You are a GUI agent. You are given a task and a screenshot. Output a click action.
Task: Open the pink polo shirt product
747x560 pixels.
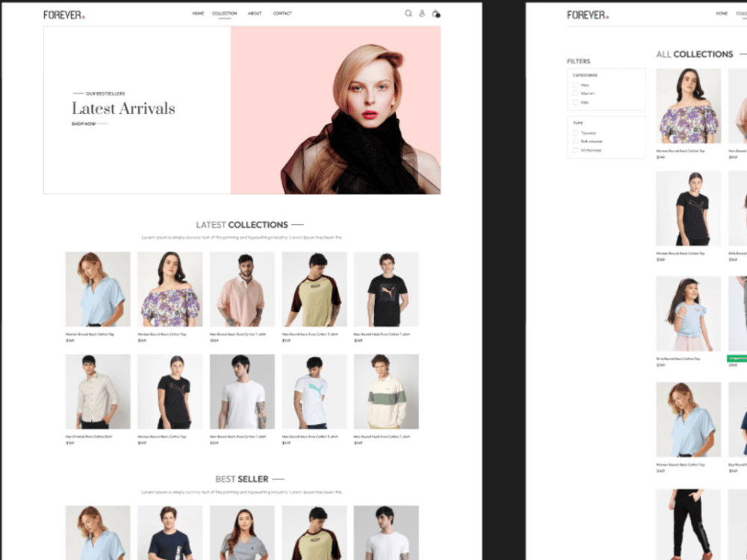pos(242,289)
